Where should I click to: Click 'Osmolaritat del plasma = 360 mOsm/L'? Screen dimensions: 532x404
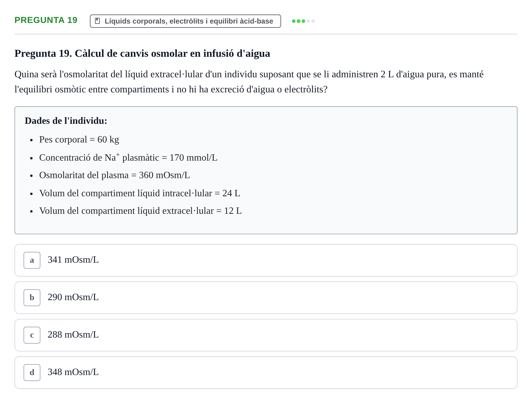point(115,175)
